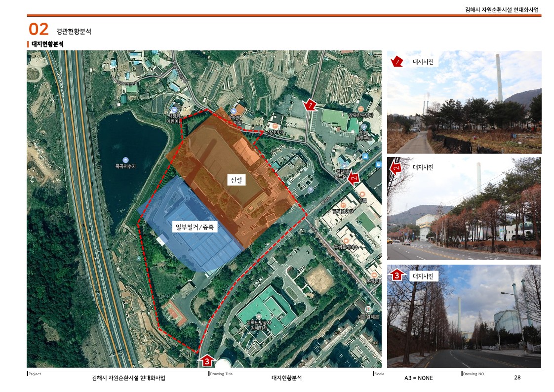The height and width of the screenshot is (392, 554).
Task: Click the 대지현황분석 subsection heading
Action: (x=47, y=44)
